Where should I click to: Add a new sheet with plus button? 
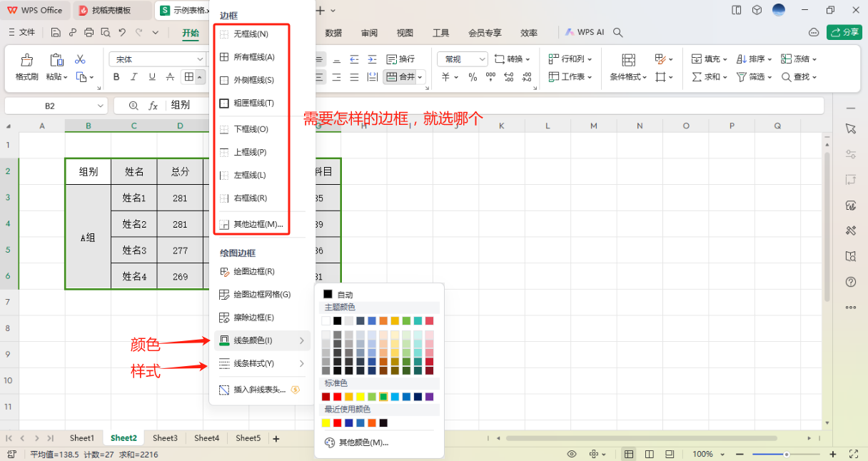coord(276,438)
